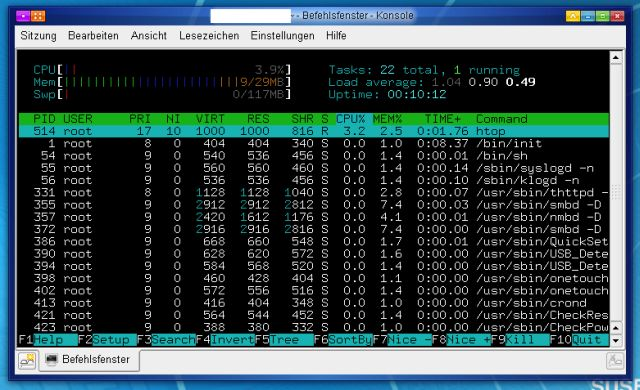The image size is (640, 390).
Task: Click the yellow shade-up title bar button
Action: (573, 16)
